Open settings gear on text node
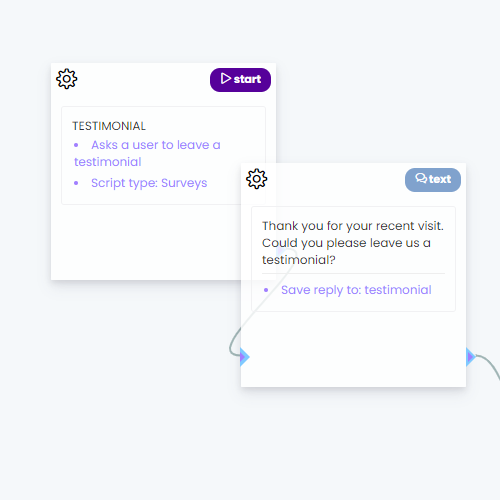The image size is (500, 500). [x=256, y=179]
